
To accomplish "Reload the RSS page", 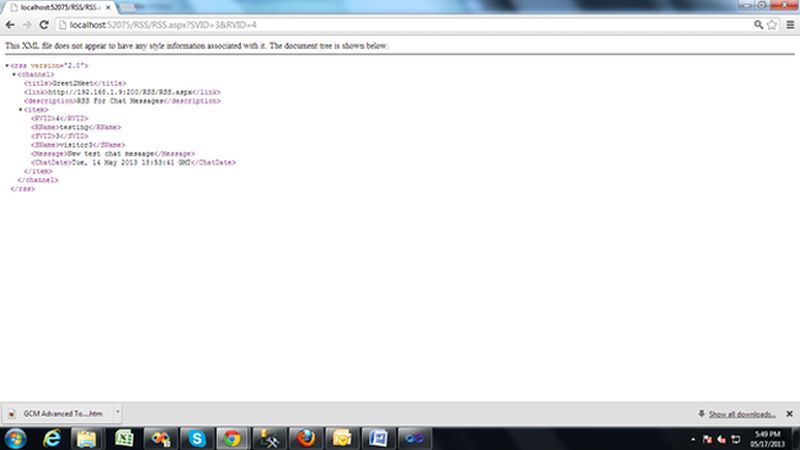I will coord(44,24).
